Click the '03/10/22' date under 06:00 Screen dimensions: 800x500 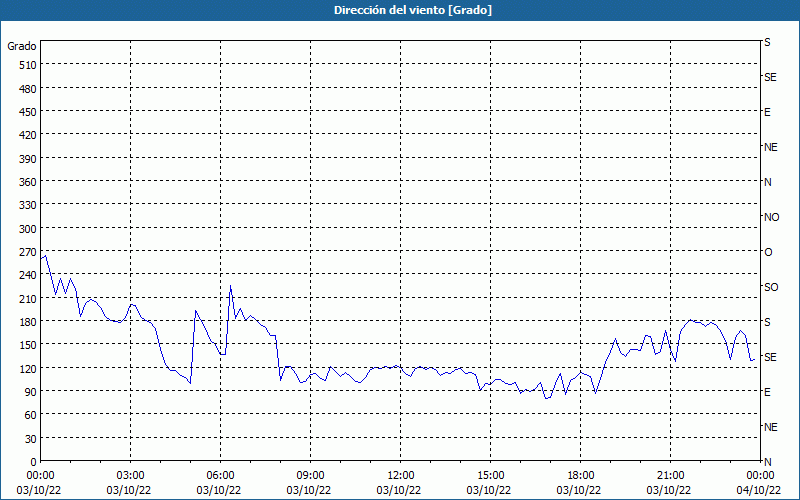219,490
